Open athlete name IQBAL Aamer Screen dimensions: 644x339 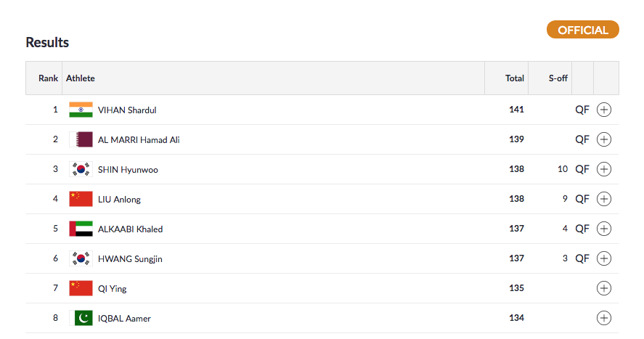coord(124,319)
